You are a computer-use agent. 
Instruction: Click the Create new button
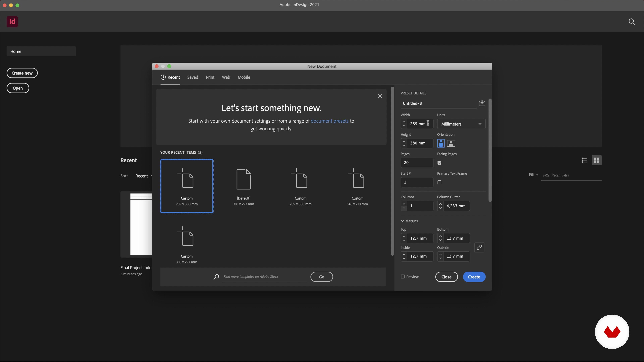coord(22,73)
